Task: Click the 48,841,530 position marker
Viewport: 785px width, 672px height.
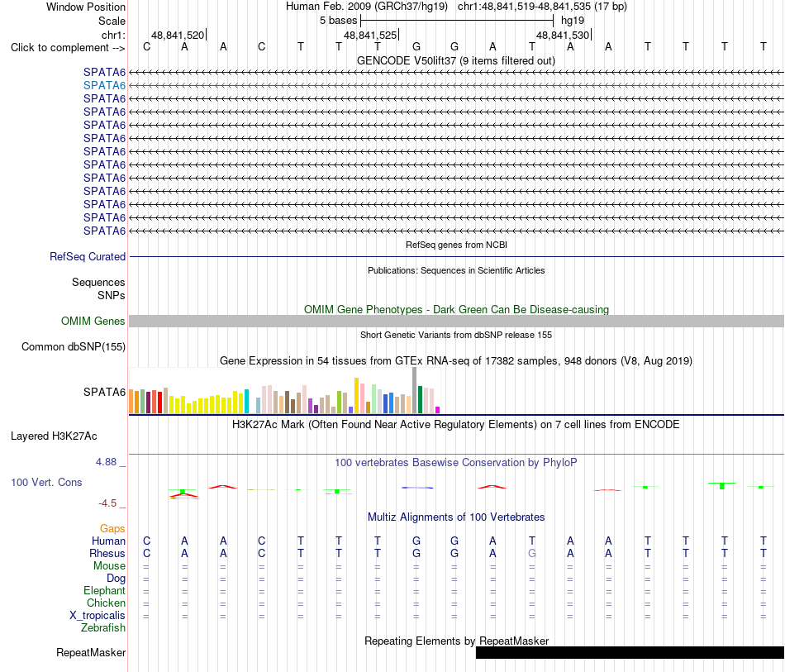Action: coord(563,35)
